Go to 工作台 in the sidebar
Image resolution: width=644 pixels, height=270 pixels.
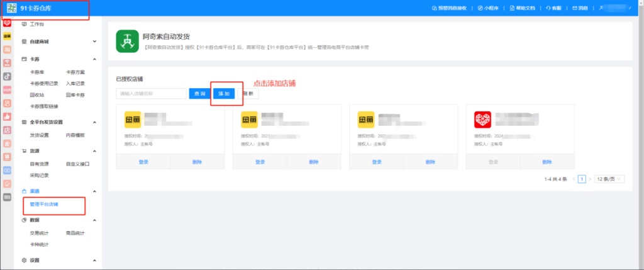coord(34,25)
